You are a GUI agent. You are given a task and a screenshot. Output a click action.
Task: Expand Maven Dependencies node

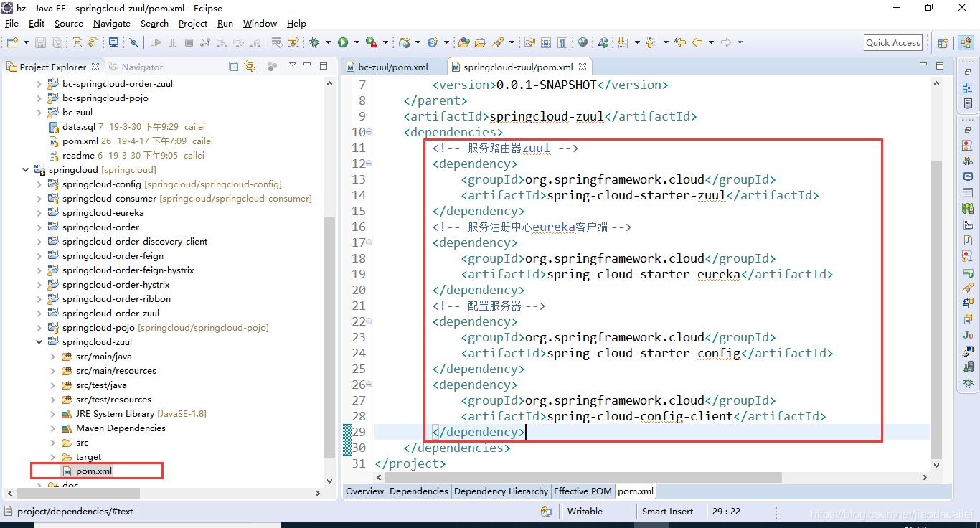52,428
